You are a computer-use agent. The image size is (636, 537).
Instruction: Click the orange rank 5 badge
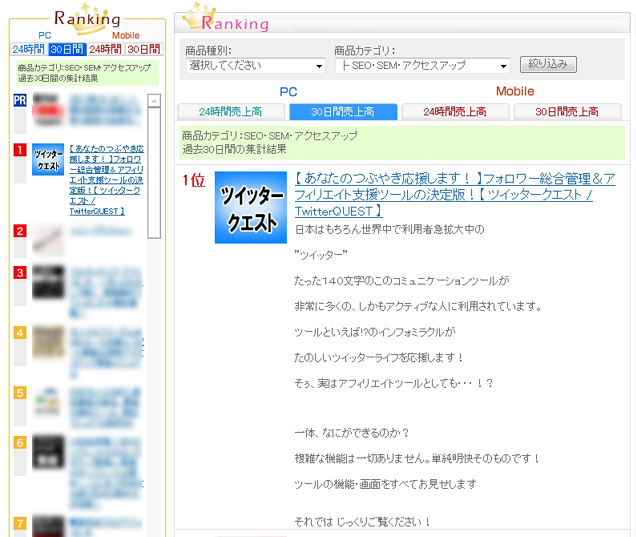pos(20,393)
